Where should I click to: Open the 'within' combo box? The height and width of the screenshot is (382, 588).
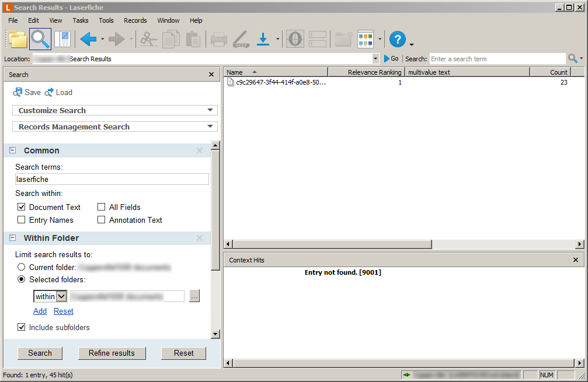coord(50,296)
